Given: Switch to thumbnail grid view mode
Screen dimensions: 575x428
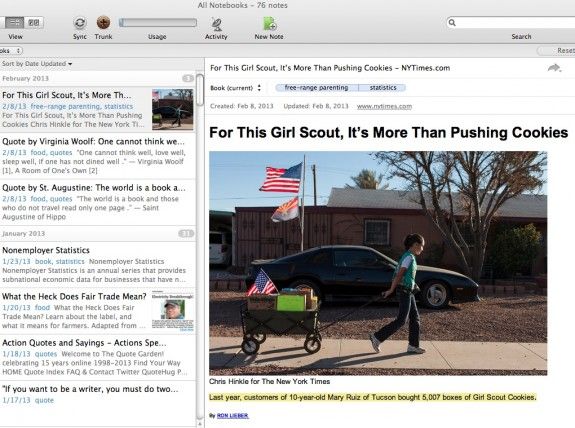Looking at the screenshot, I should pyautogui.click(x=34, y=23).
